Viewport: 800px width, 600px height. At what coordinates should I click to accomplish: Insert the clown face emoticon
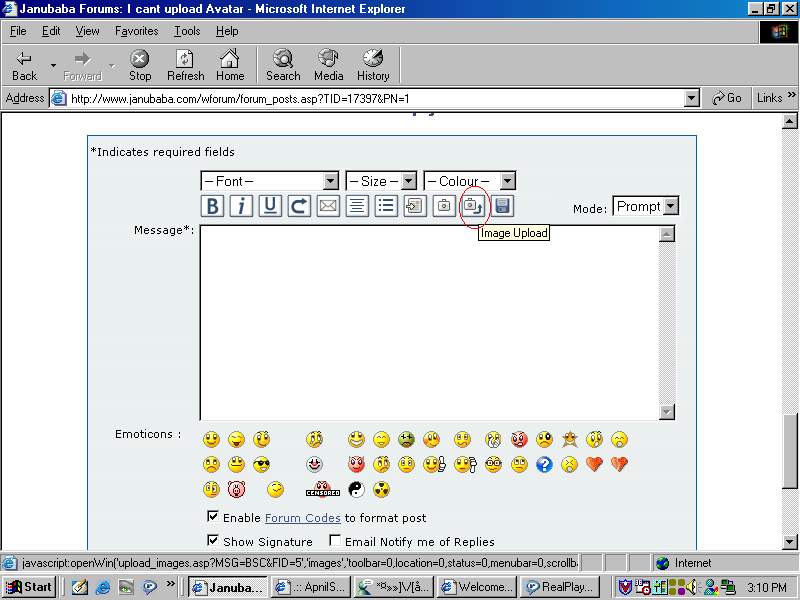(314, 465)
